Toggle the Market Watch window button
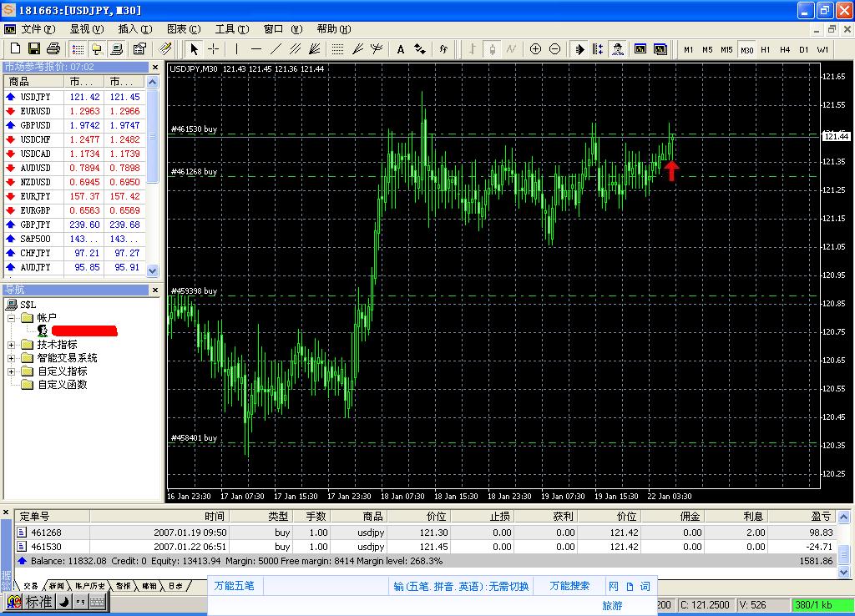855x616 pixels. (78, 49)
